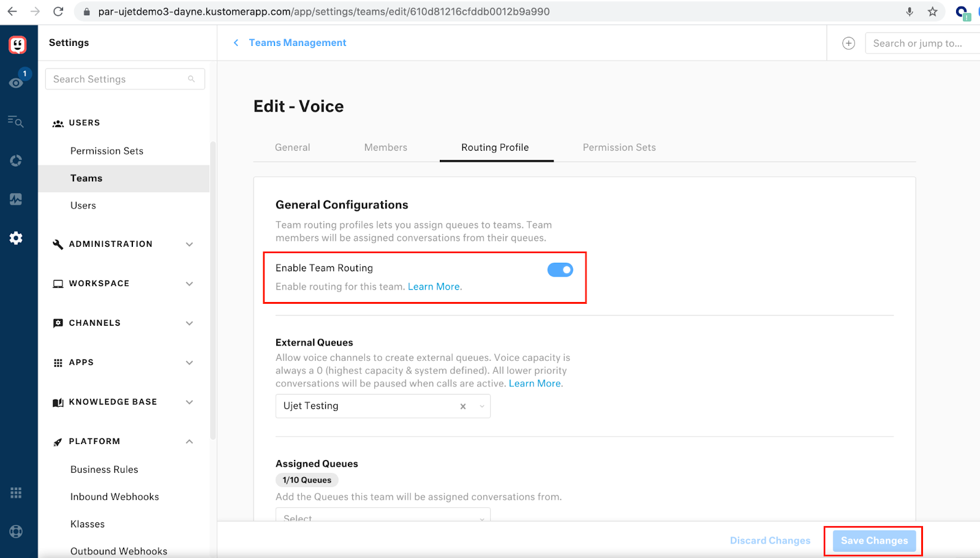The image size is (980, 558).
Task: Switch to the Members tab
Action: tap(385, 147)
